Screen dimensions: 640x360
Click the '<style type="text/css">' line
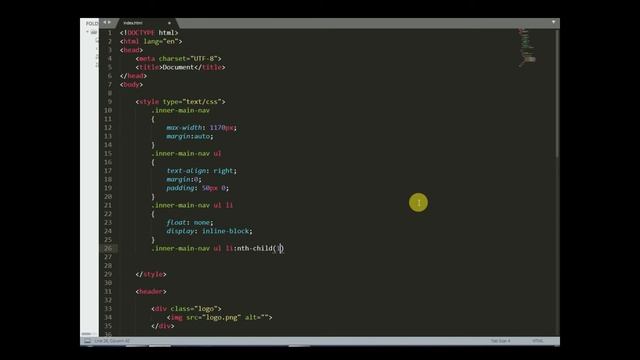tap(180, 102)
